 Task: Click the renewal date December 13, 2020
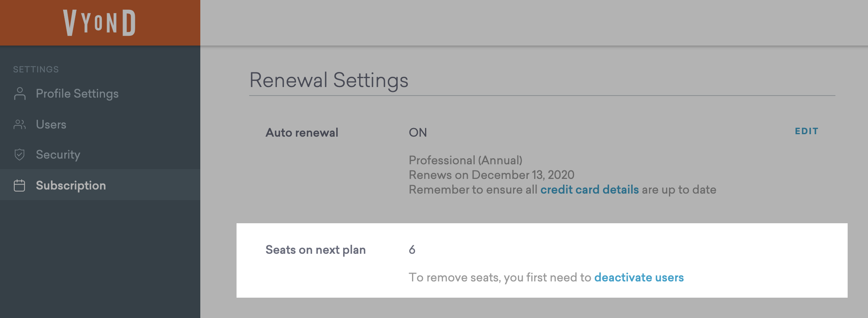[x=523, y=175]
